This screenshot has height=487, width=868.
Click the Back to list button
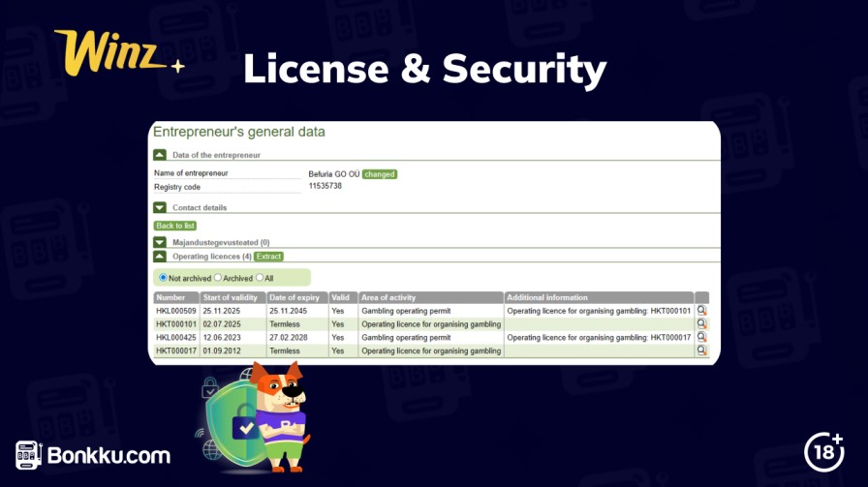tap(175, 226)
